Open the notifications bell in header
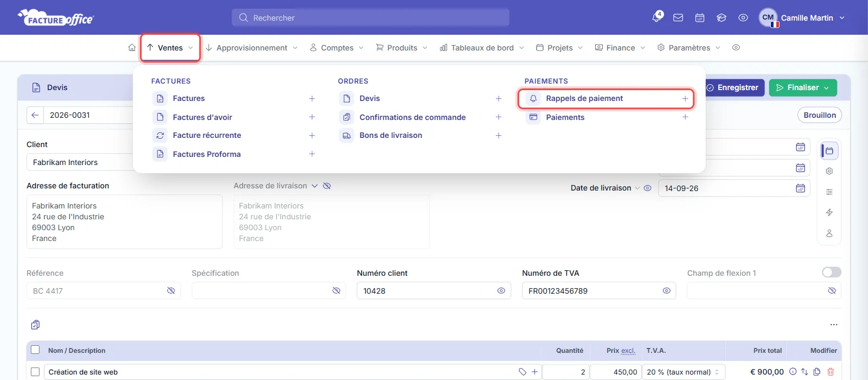The image size is (868, 380). pyautogui.click(x=656, y=17)
